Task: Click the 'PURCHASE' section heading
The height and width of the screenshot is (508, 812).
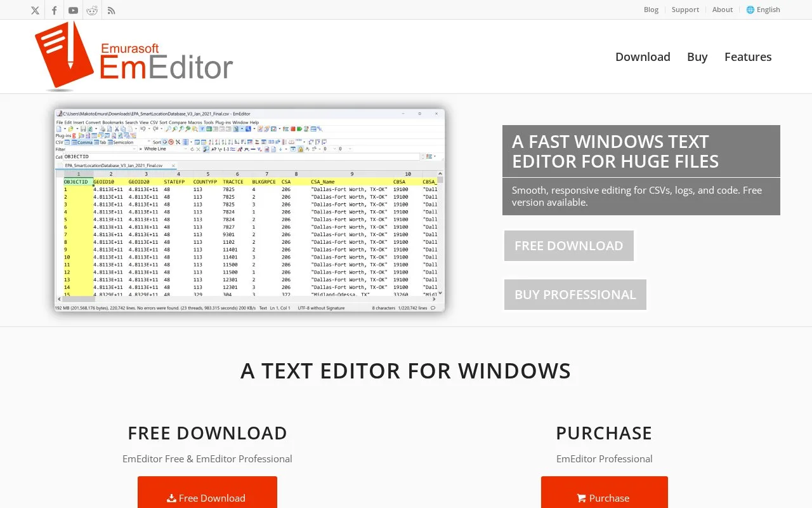Action: coord(604,433)
